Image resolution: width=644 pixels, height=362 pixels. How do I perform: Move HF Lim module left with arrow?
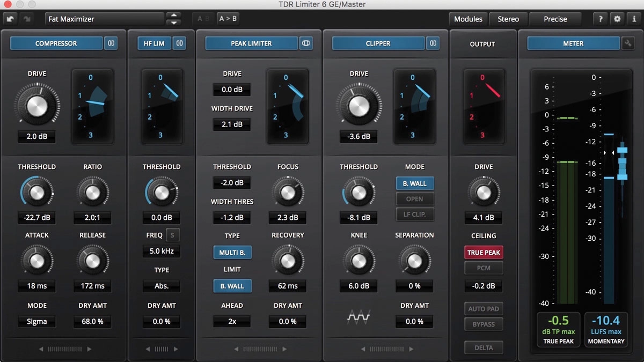click(148, 349)
